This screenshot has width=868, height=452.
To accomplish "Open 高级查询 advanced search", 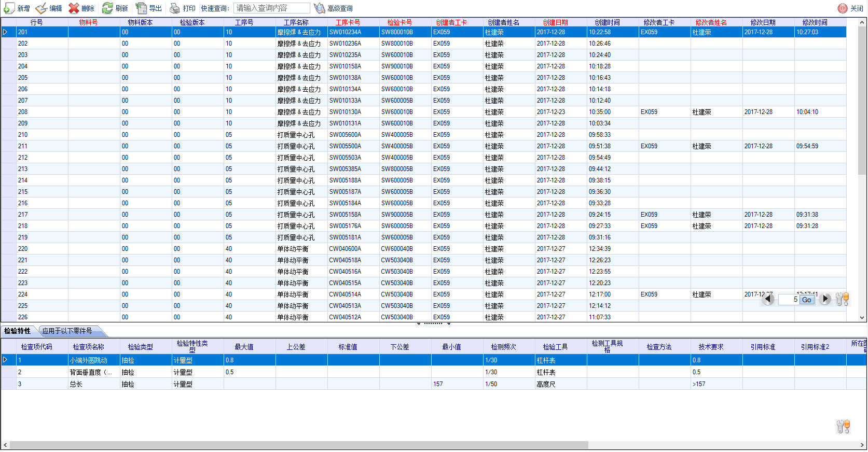I will point(333,8).
